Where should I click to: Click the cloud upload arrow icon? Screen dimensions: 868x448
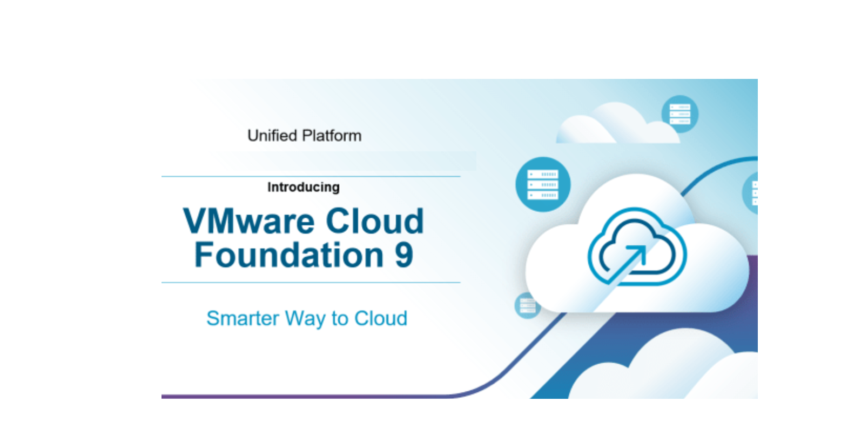point(637,246)
